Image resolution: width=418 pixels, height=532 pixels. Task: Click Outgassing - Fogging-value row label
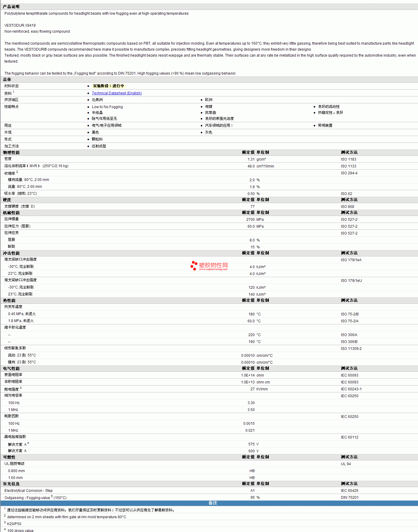[35, 498]
